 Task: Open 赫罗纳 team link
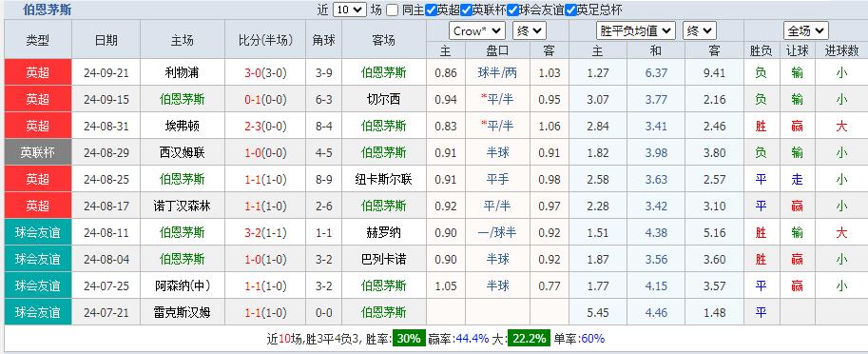384,232
